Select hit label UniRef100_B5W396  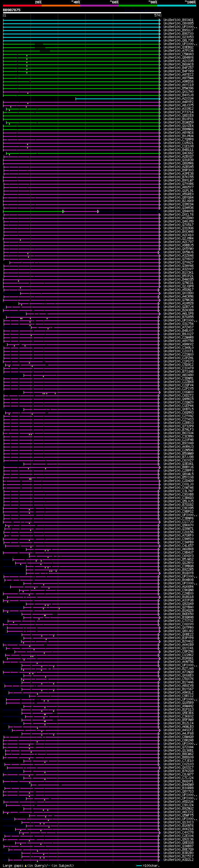point(179,88)
